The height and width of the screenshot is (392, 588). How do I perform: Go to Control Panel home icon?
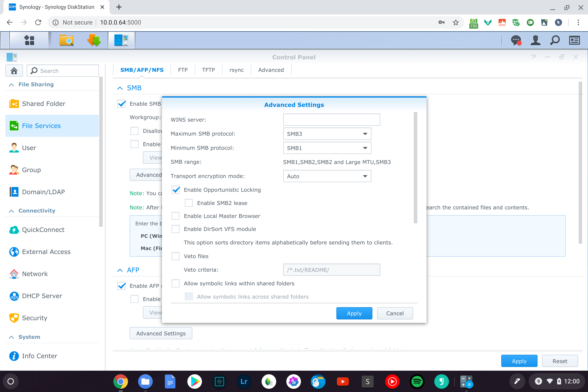14,71
